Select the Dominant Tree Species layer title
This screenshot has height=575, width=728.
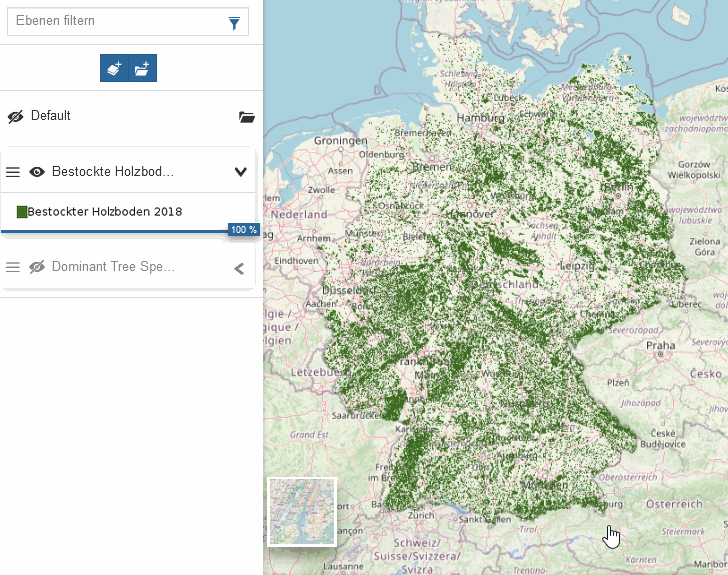click(x=112, y=267)
